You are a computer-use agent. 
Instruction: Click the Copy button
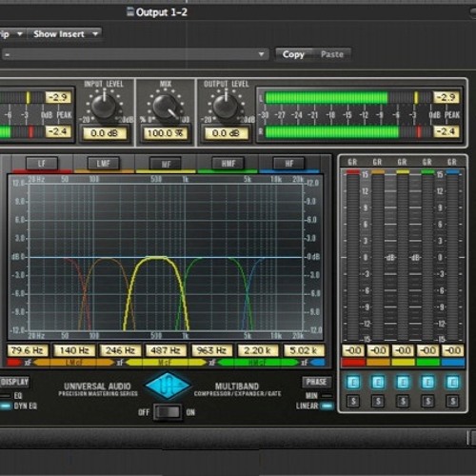[x=293, y=54]
